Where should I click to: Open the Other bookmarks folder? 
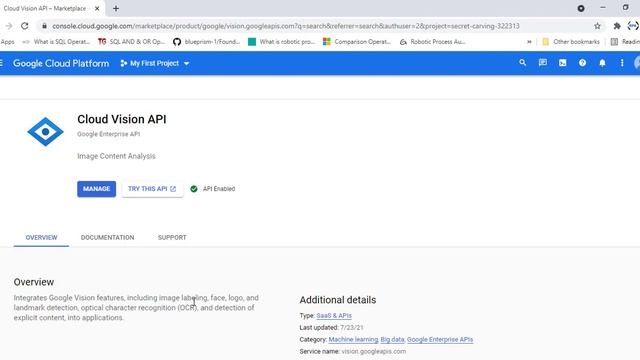pos(571,42)
